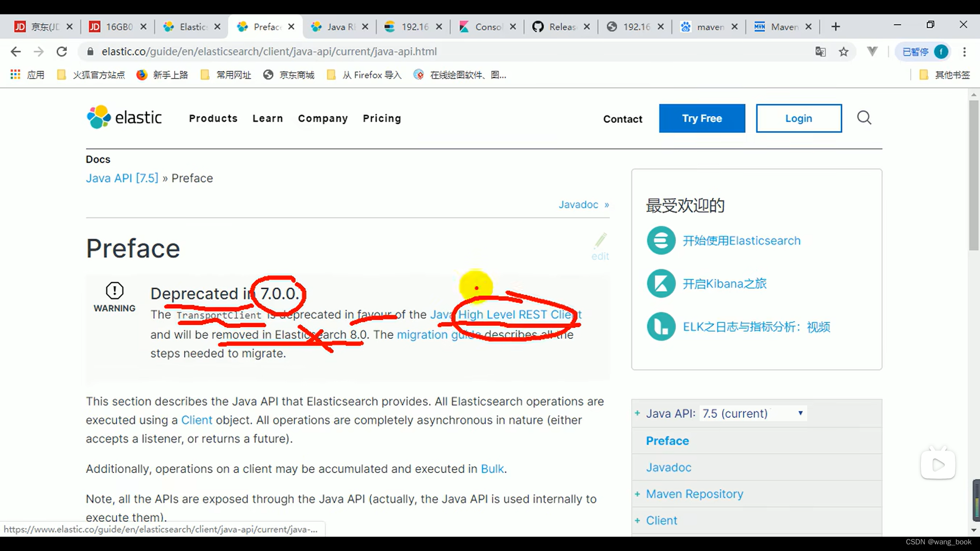The height and width of the screenshot is (551, 980).
Task: Click the Try Free button
Action: pyautogui.click(x=702, y=118)
